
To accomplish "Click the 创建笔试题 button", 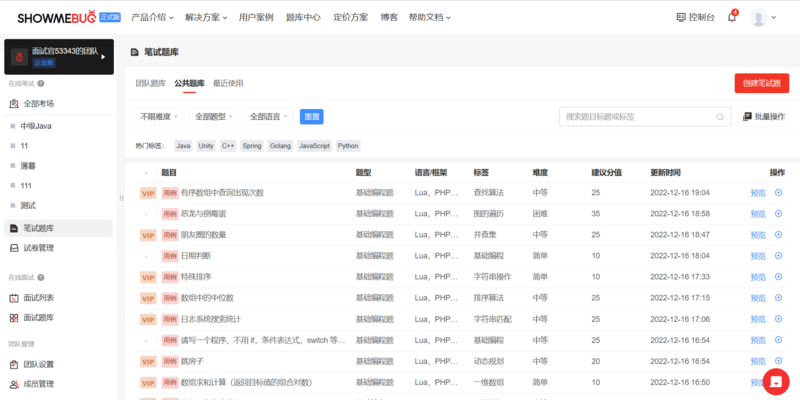I will (x=762, y=84).
